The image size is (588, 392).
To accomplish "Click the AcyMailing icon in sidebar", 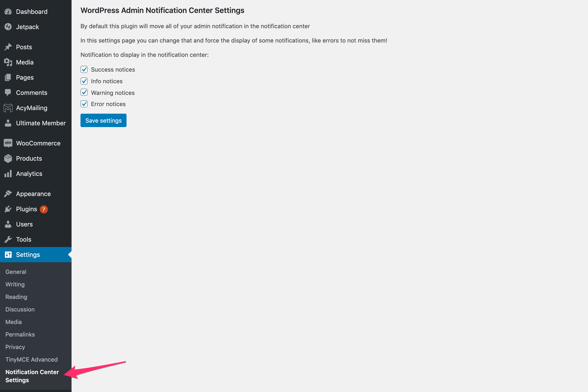I will tap(8, 108).
